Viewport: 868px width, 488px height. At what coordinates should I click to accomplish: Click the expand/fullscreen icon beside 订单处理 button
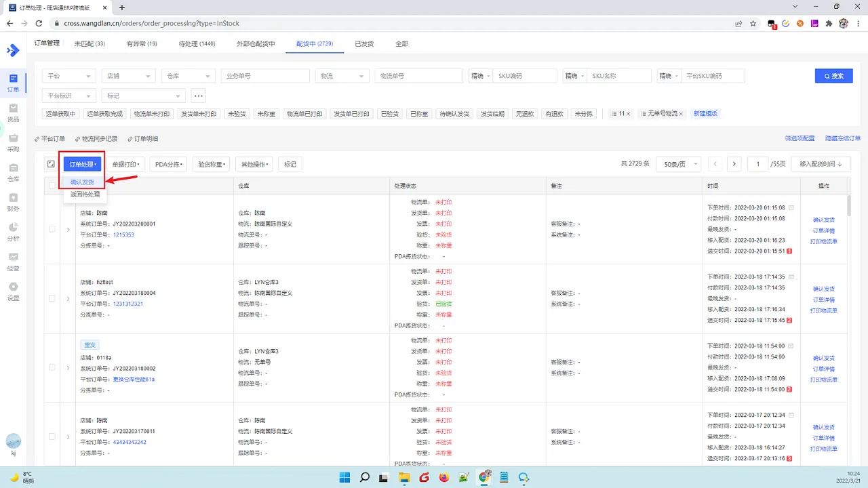click(x=51, y=163)
